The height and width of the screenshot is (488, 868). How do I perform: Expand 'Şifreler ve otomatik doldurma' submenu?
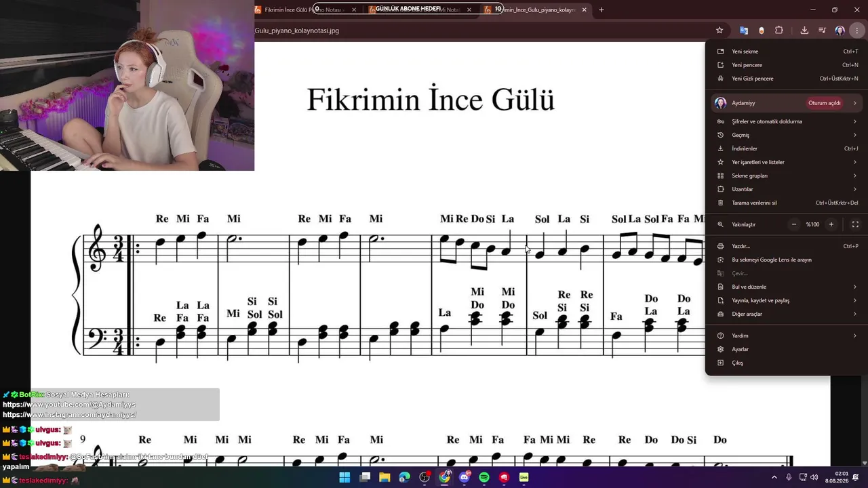click(787, 121)
